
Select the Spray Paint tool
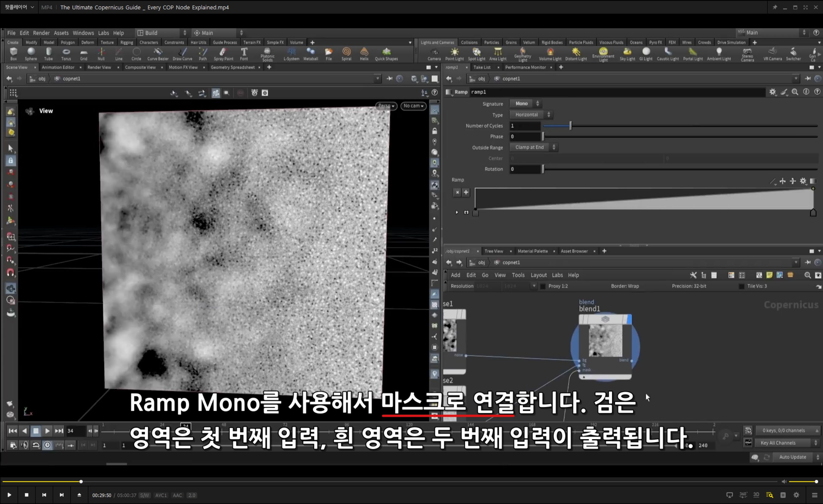tap(223, 54)
